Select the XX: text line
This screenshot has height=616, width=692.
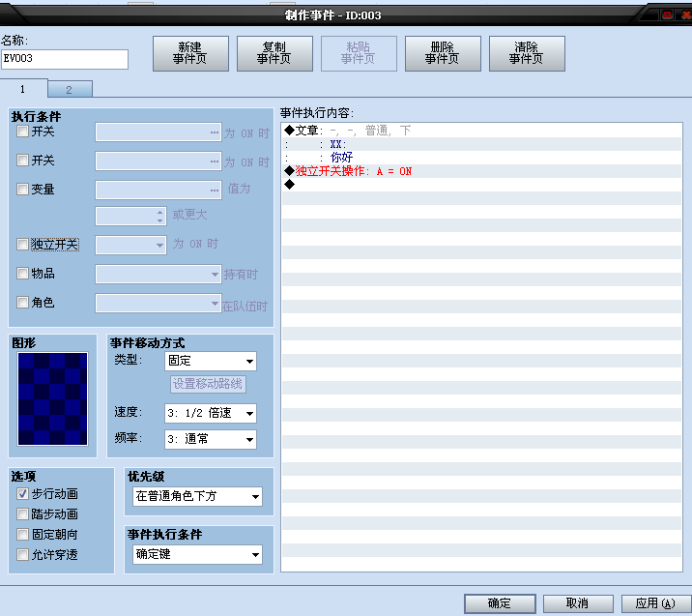coord(481,144)
